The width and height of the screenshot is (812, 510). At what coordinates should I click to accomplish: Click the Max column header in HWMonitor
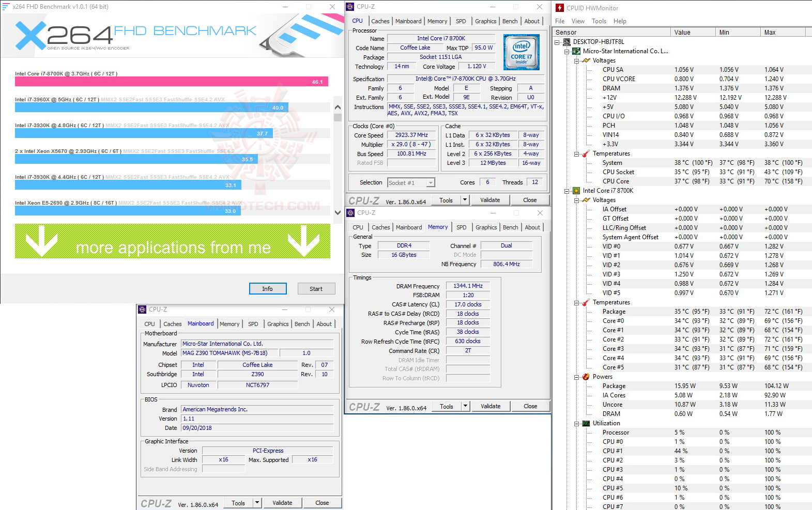(x=783, y=32)
